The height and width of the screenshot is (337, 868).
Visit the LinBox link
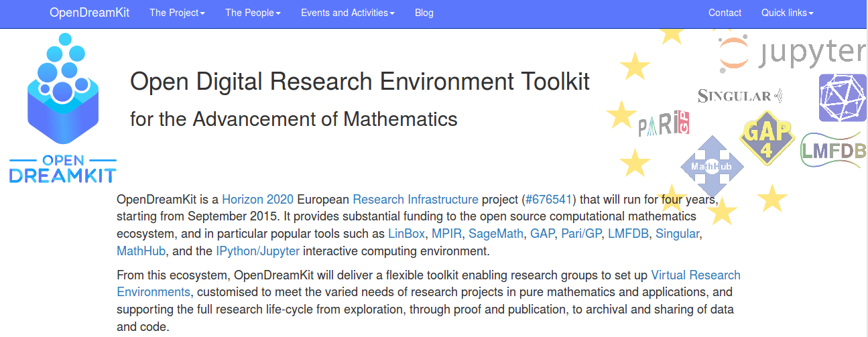click(x=406, y=234)
